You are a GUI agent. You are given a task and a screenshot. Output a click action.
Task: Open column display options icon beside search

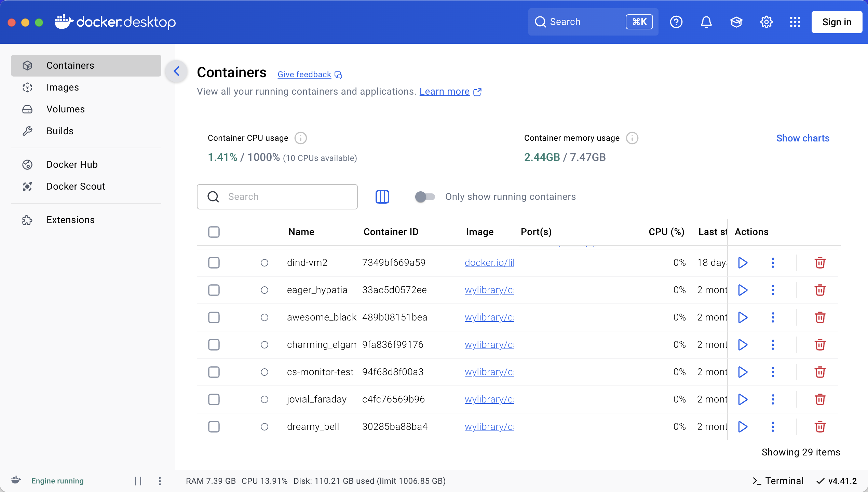382,196
